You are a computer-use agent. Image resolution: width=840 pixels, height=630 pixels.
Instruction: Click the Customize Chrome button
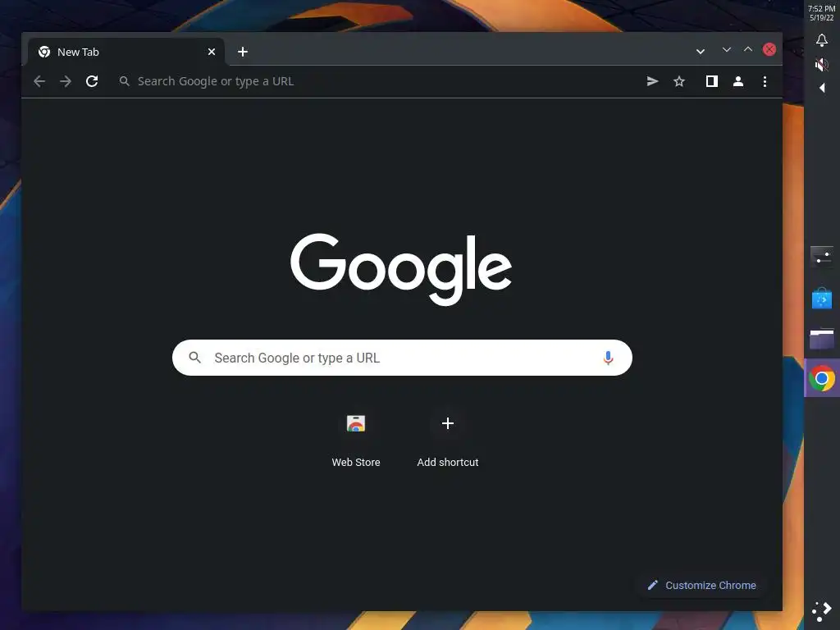pos(702,586)
